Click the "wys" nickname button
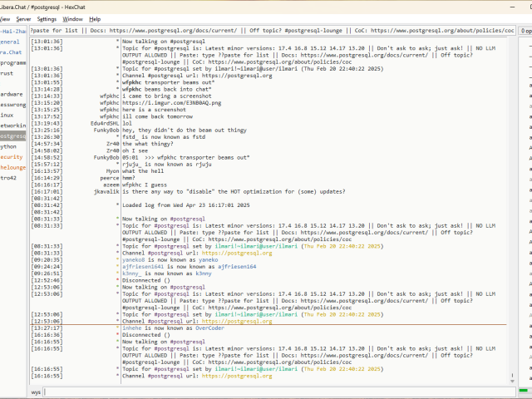 (x=36, y=392)
